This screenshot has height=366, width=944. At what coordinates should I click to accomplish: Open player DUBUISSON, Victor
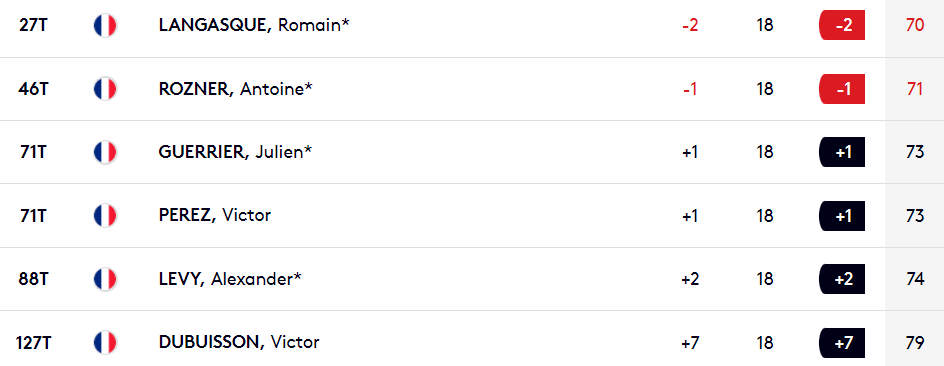[x=239, y=343]
